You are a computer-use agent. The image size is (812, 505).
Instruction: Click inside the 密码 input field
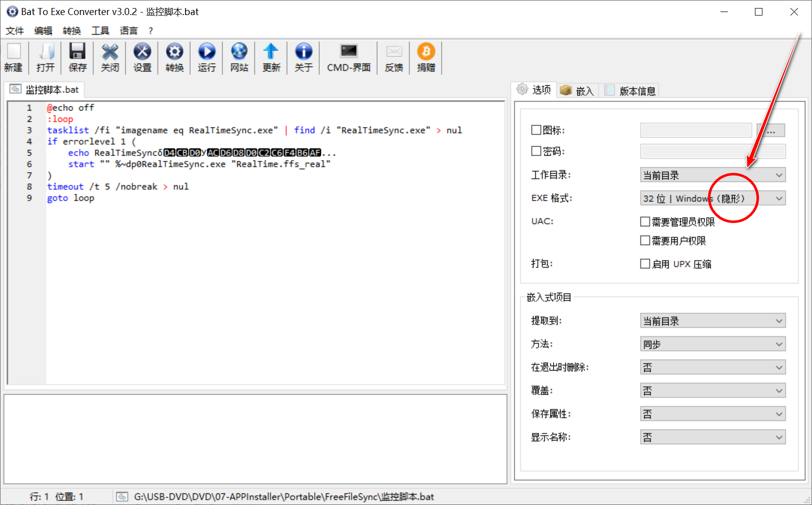coord(712,151)
